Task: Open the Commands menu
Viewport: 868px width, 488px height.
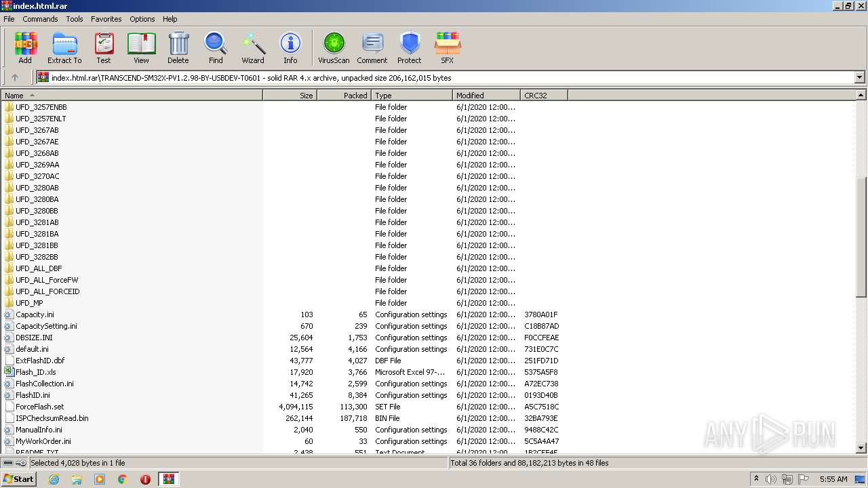Action: [40, 19]
